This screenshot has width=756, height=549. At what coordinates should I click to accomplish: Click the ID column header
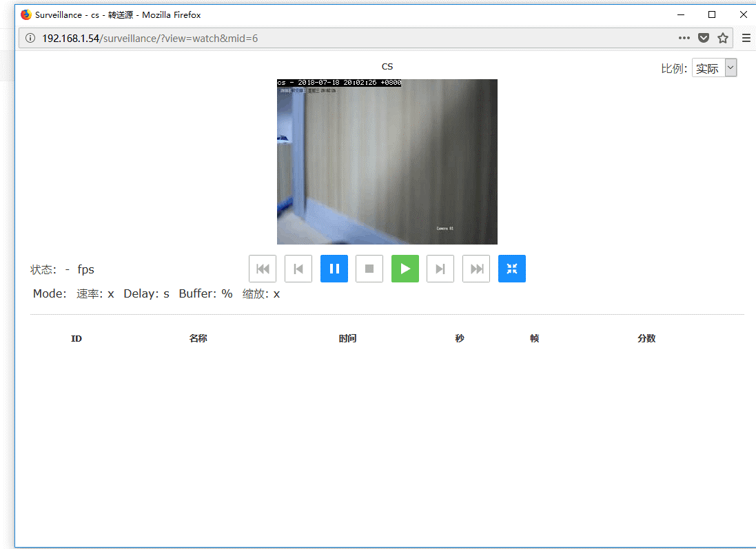point(76,338)
